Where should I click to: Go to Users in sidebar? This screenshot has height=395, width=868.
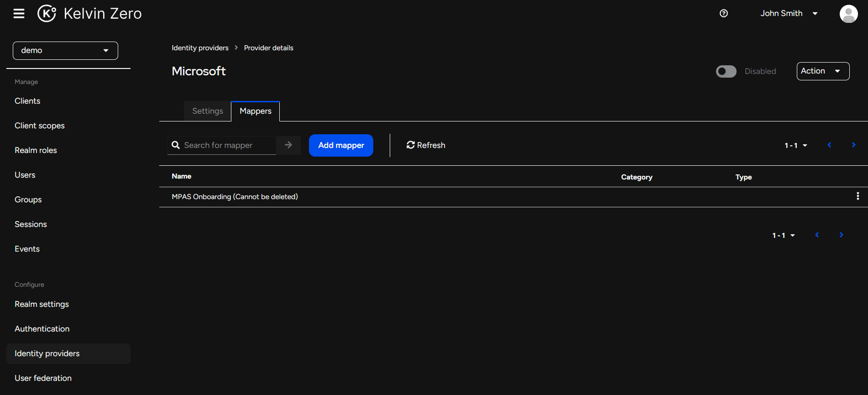[25, 175]
